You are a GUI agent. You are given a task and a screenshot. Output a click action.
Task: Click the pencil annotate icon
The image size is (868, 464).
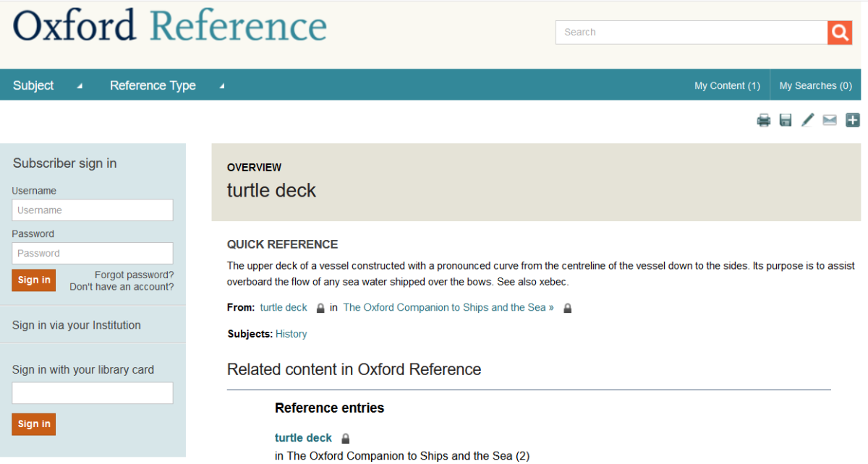pyautogui.click(x=808, y=120)
